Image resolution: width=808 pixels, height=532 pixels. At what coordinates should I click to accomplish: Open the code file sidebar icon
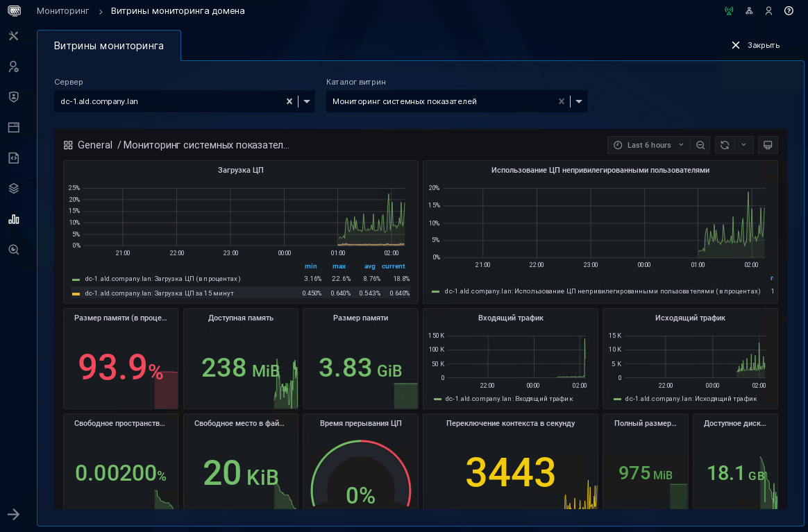14,157
